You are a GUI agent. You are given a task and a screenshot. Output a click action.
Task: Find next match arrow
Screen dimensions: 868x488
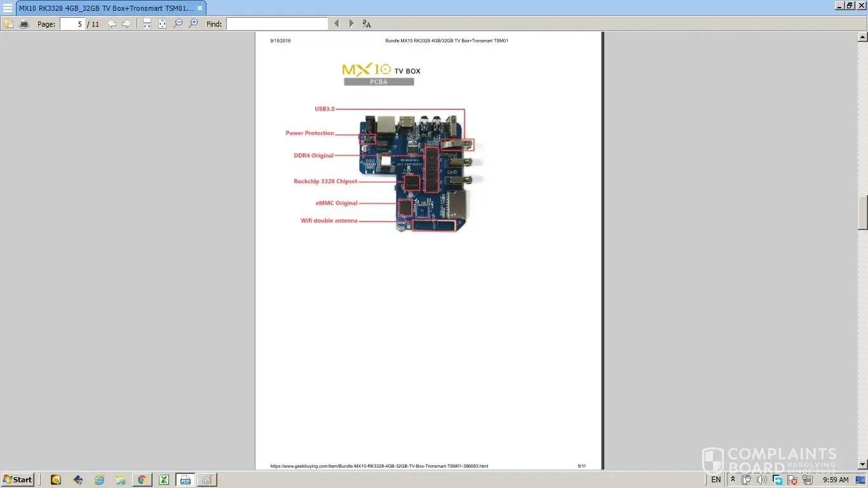pyautogui.click(x=351, y=24)
